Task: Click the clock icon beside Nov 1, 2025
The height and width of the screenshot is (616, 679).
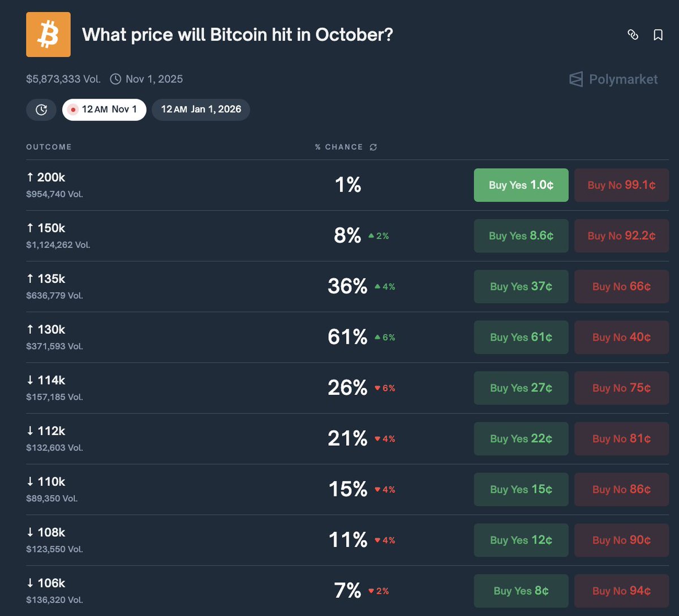Action: [x=115, y=79]
